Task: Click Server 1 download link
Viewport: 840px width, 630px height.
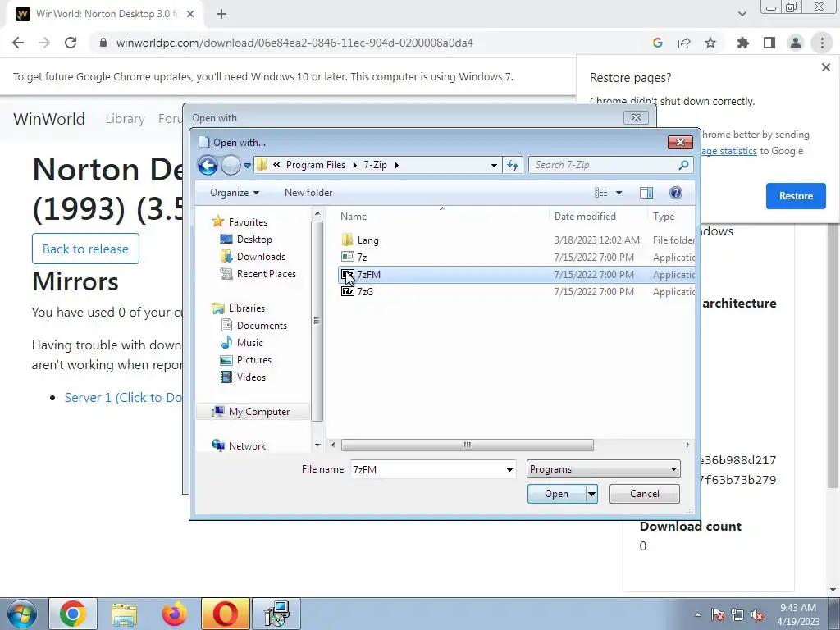Action: point(123,398)
